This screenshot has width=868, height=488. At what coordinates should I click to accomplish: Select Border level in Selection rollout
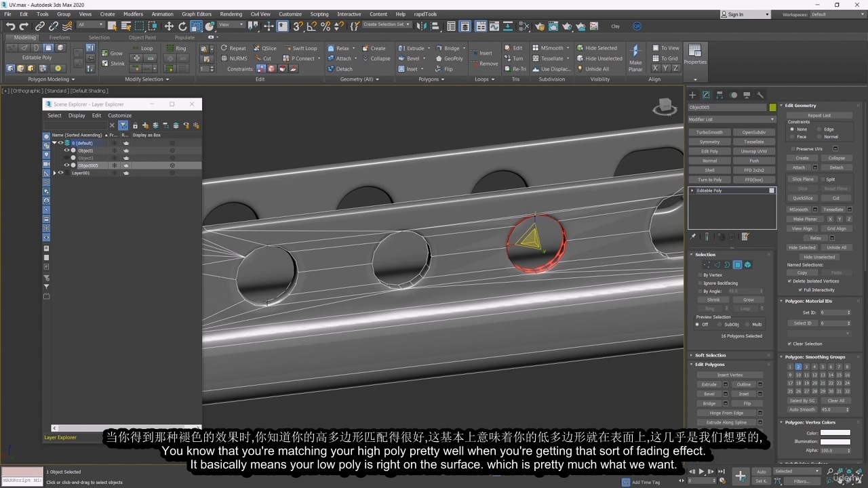pos(727,265)
